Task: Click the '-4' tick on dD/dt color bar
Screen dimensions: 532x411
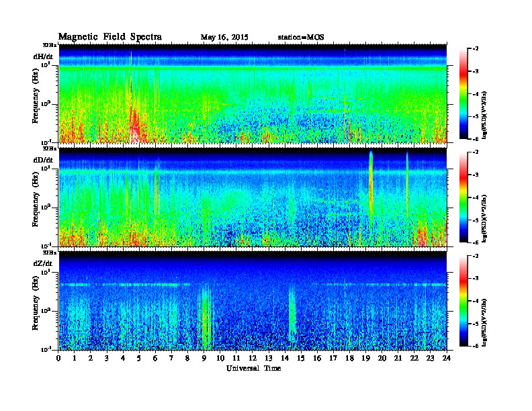Action: pos(476,197)
